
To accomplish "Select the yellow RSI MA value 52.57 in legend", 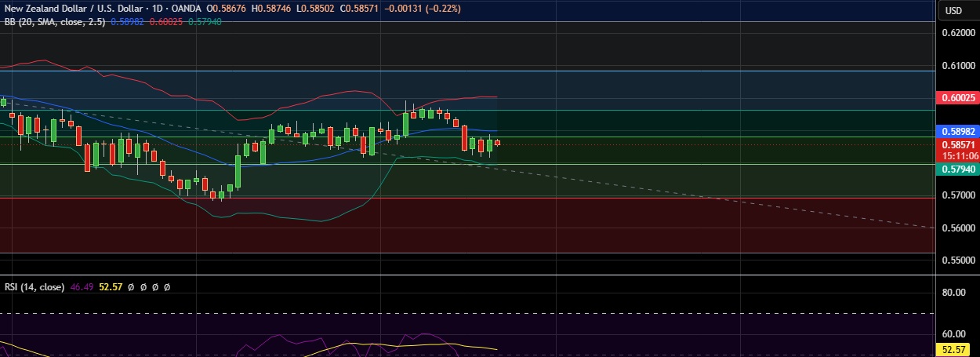I will coord(111,287).
